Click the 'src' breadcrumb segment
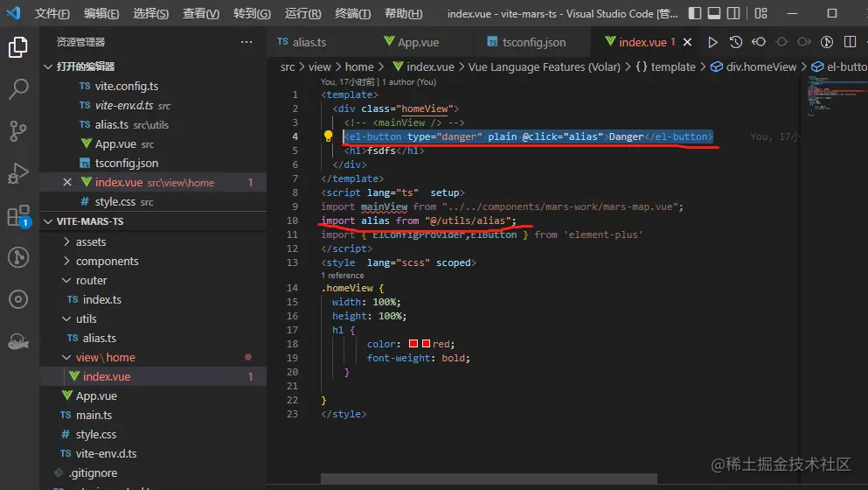 click(x=288, y=67)
